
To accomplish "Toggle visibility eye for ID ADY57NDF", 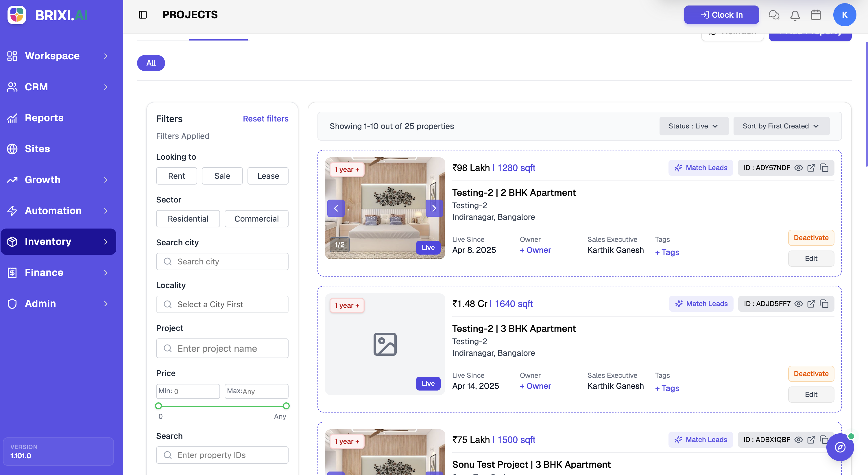I will pyautogui.click(x=798, y=168).
